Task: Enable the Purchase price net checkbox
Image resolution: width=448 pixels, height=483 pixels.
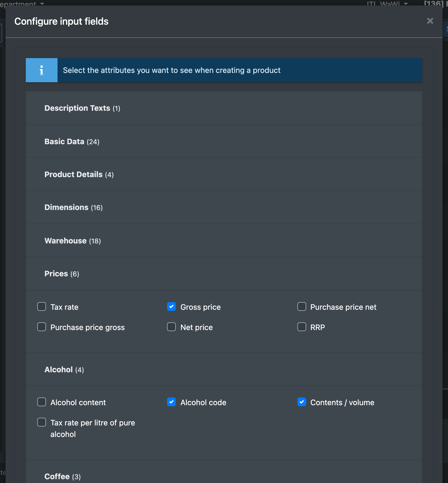Action: pyautogui.click(x=302, y=306)
